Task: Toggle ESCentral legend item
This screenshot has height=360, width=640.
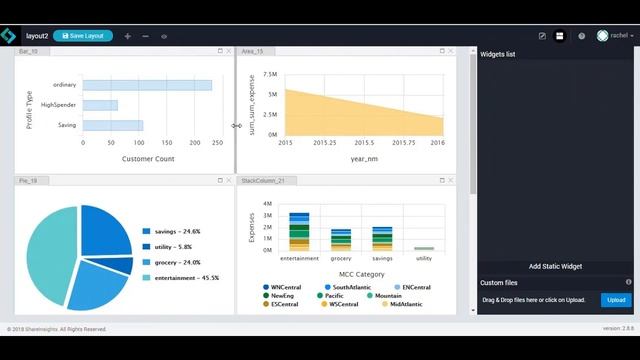Action: (280, 304)
